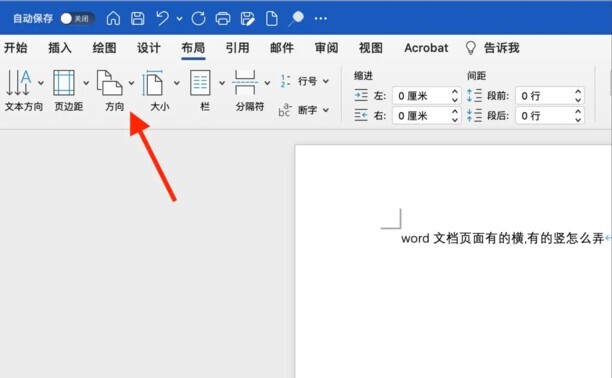Click the 方向 (Orientation) icon
This screenshot has height=378, width=612.
tap(110, 83)
